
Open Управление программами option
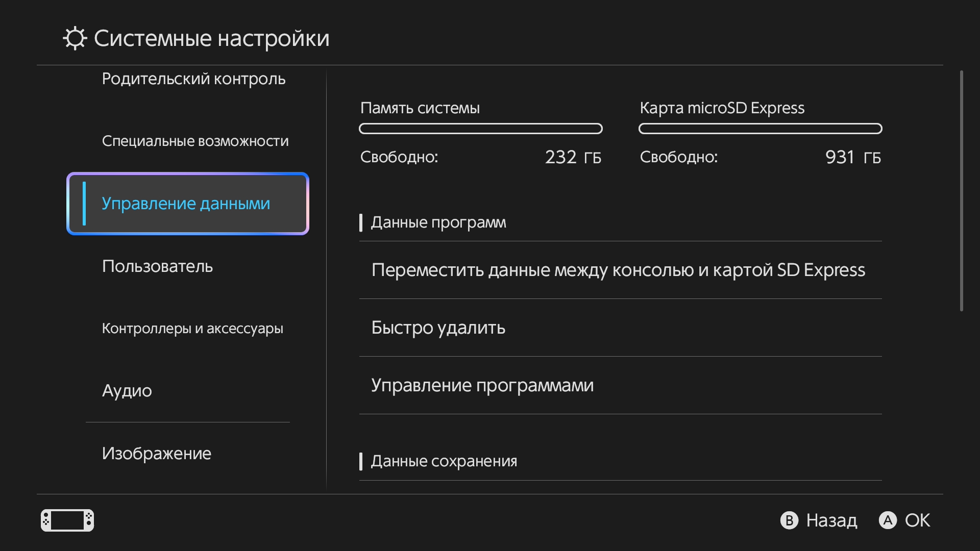[x=482, y=385]
